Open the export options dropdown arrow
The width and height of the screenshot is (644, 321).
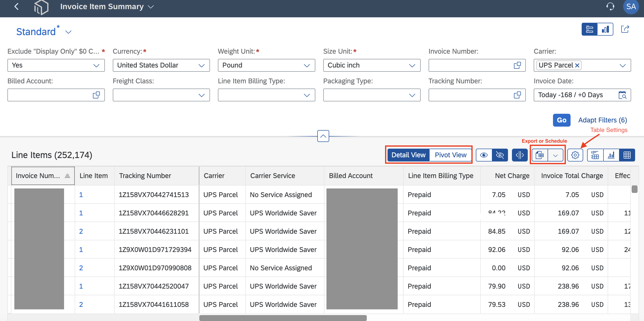coord(555,155)
